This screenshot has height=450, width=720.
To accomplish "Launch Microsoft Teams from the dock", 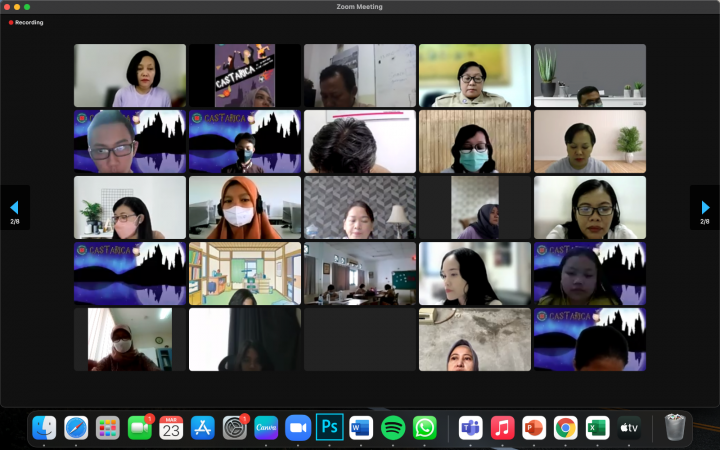I will pos(470,428).
